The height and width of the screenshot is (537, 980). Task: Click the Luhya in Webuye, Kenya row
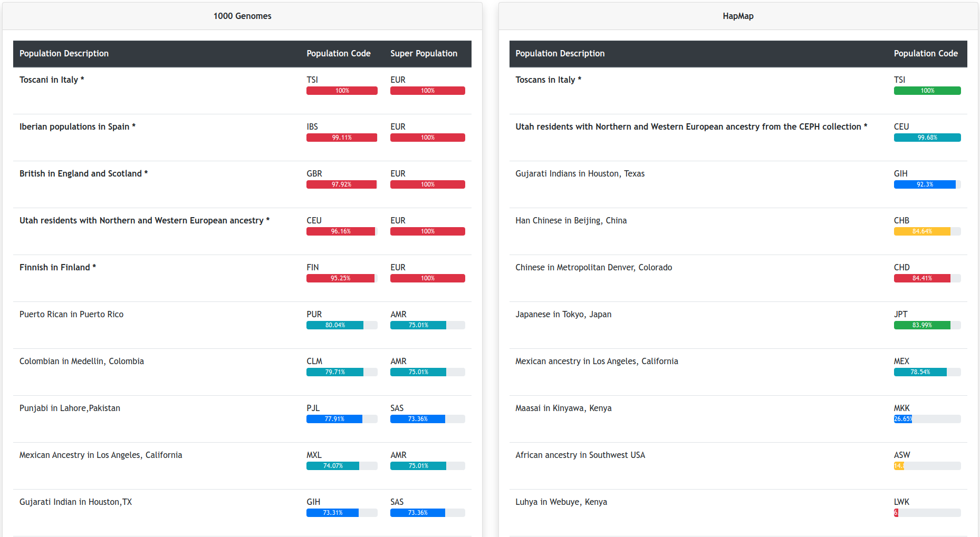[561, 502]
